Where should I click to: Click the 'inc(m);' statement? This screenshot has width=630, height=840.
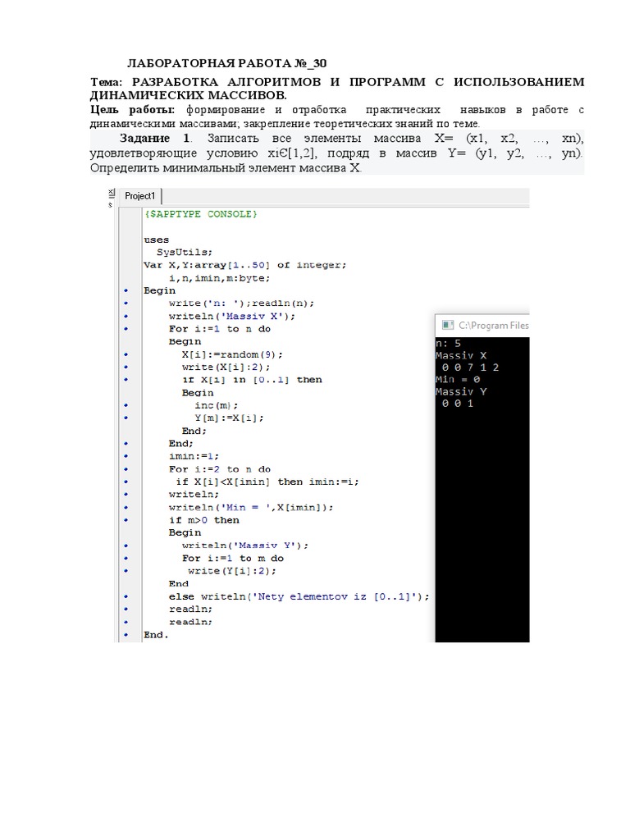(x=217, y=405)
